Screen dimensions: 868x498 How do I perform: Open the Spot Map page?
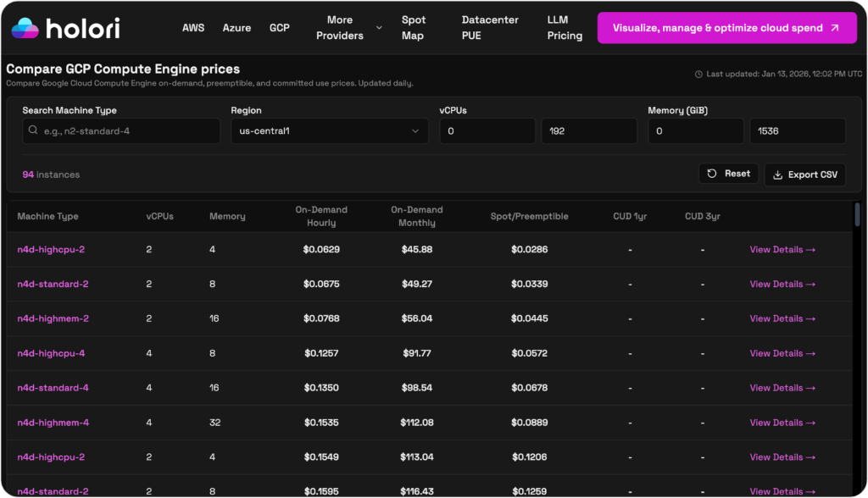[413, 27]
